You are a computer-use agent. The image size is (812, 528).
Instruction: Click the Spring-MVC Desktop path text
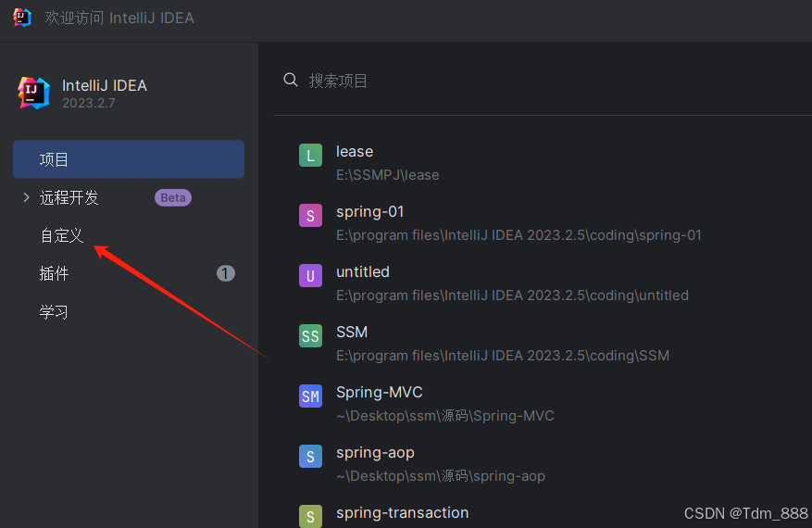click(444, 416)
